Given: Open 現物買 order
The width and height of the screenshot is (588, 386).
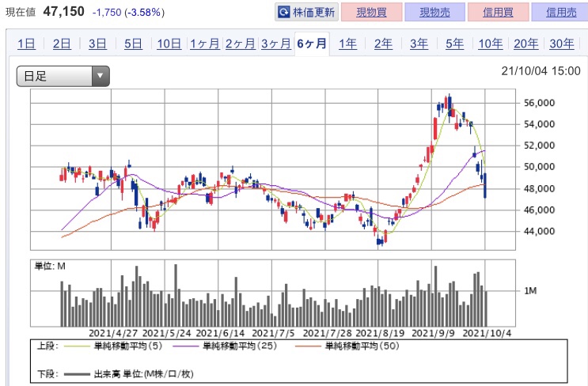Looking at the screenshot, I should pos(371,13).
